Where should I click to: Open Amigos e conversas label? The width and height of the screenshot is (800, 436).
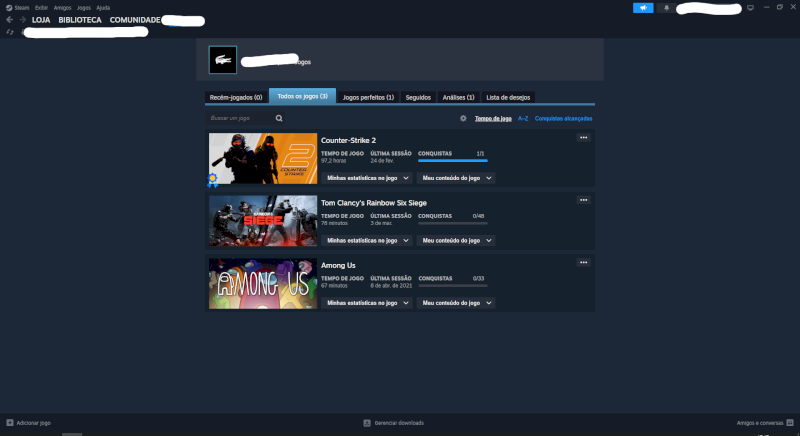pyautogui.click(x=760, y=423)
